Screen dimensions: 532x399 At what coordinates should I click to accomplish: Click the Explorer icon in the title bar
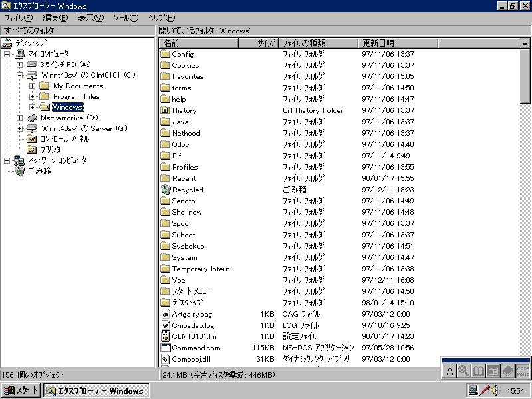(6, 6)
